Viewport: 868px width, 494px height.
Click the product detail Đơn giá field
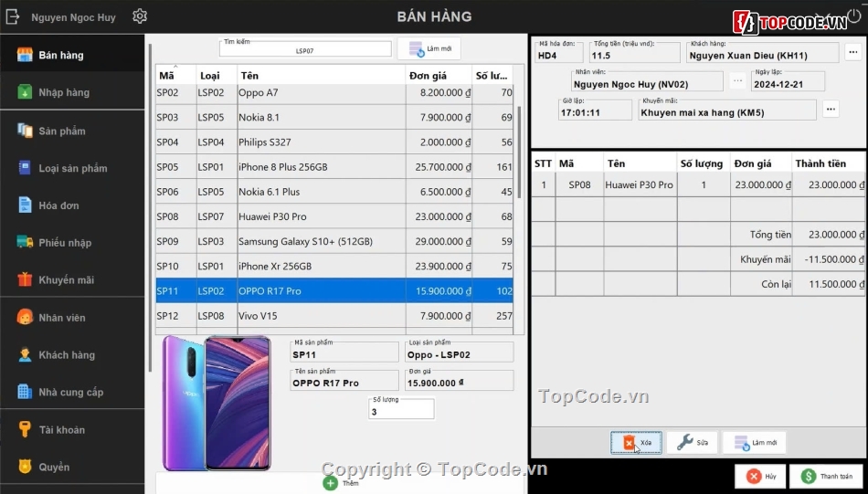click(459, 380)
